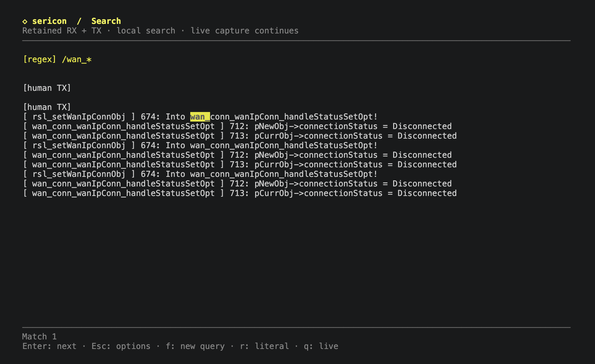Select the q: live hint

pyautogui.click(x=321, y=346)
